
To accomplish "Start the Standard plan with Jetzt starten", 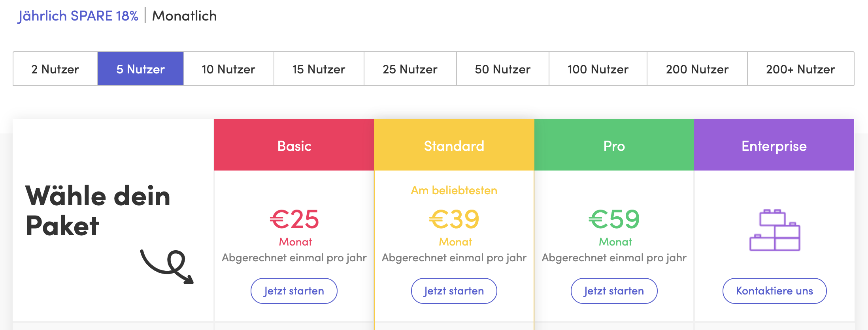I will 454,291.
